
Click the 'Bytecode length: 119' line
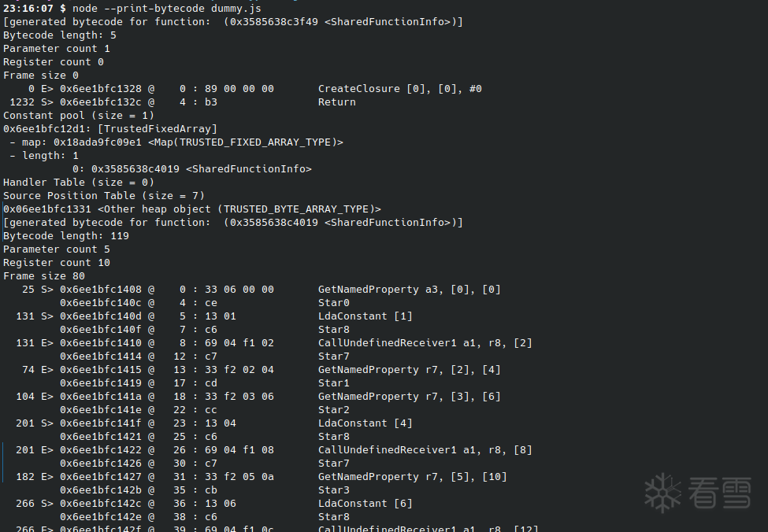[65, 235]
